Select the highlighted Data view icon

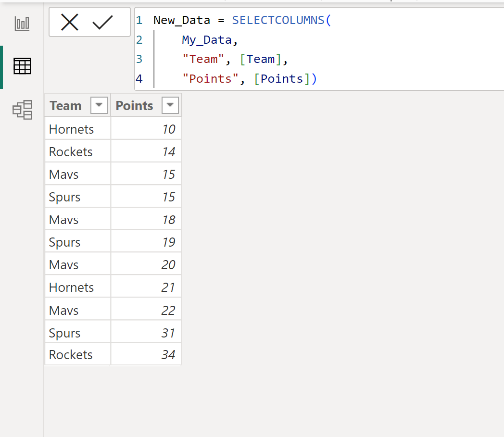click(22, 67)
